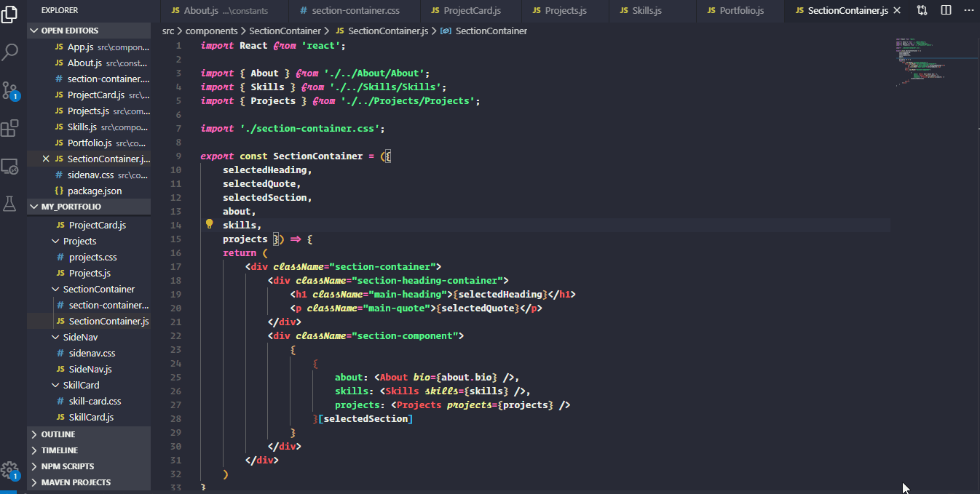Open the Compare Changes editor icon
Image resolution: width=980 pixels, height=494 pixels.
click(922, 10)
